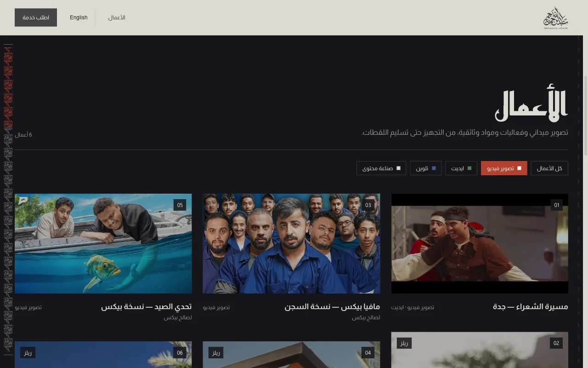This screenshot has height=368, width=588.
Task: Click the ريلز badge on card 06
Action: pos(28,353)
